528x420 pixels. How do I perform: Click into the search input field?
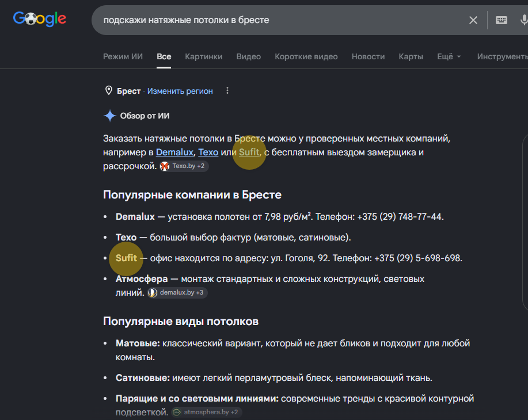pos(279,20)
